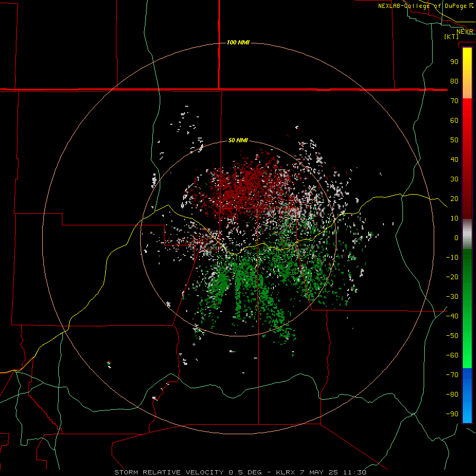Click the KLRX radar site identifier
This screenshot has height=476, width=476.
(x=286, y=472)
